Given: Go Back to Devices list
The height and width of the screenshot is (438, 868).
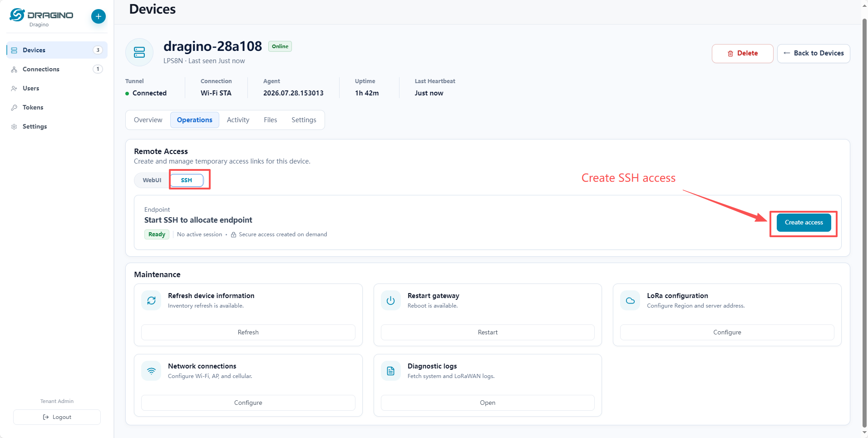Looking at the screenshot, I should pyautogui.click(x=814, y=54).
